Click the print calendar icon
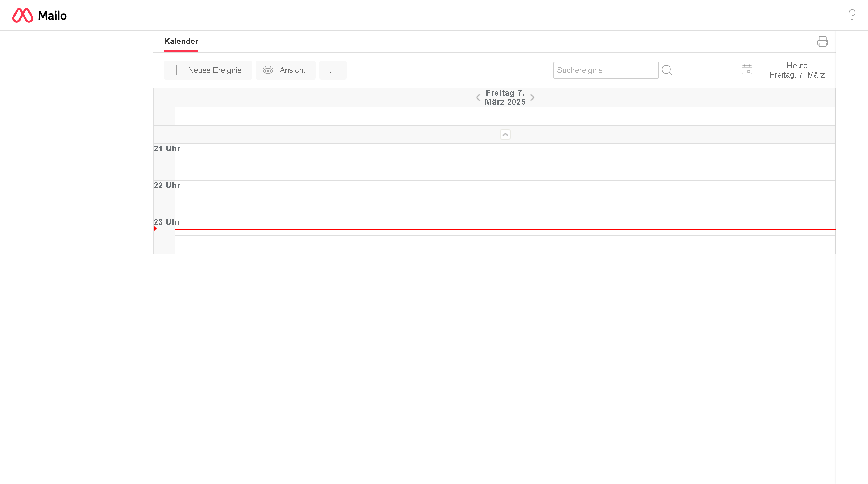 (822, 41)
